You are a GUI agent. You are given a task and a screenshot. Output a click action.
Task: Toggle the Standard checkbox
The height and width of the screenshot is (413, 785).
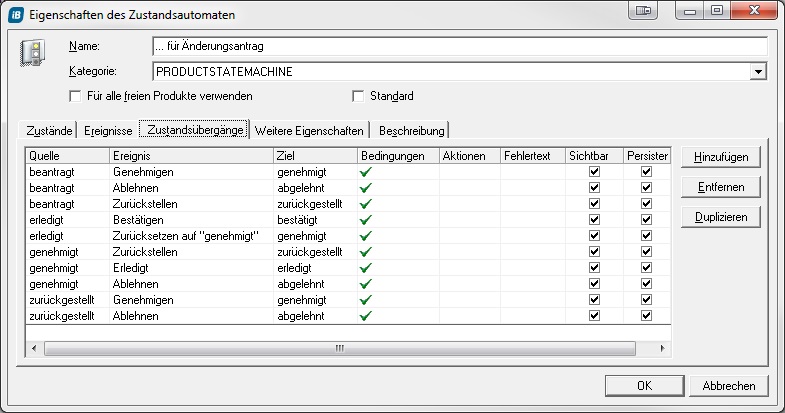click(359, 96)
